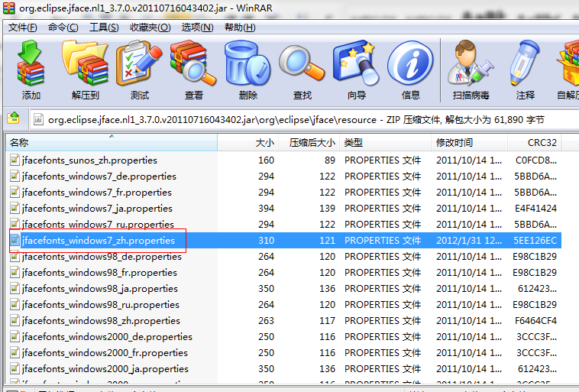Click file icon of jfacefonts_windows98_fr.properties
Screen dimensions: 579x392
point(15,272)
